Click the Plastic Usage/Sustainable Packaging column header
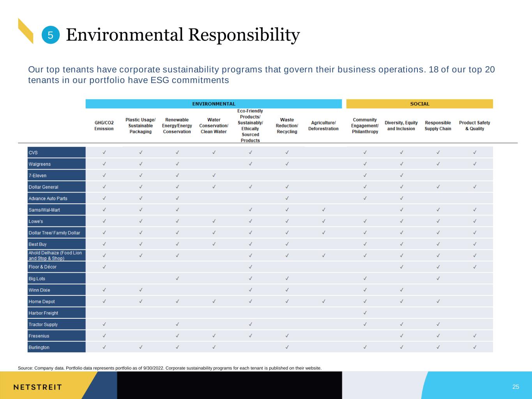The width and height of the screenshot is (532, 399). click(x=140, y=126)
